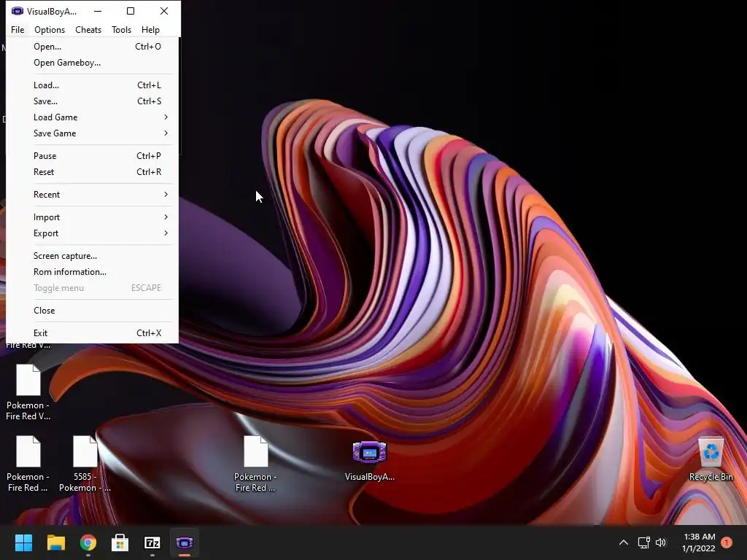Choose Exit to quit VisualBoyAdvance
747x560 pixels.
tap(93, 332)
